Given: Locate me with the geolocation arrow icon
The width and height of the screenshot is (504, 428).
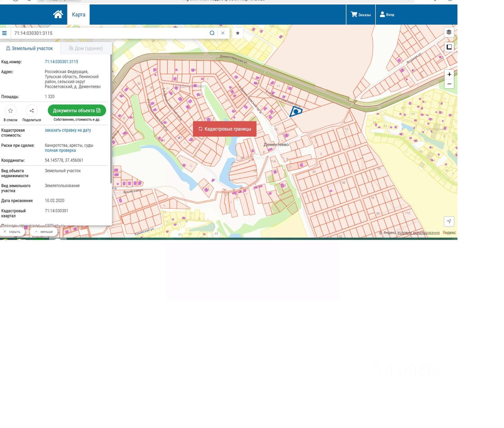Looking at the screenshot, I should coord(449,221).
